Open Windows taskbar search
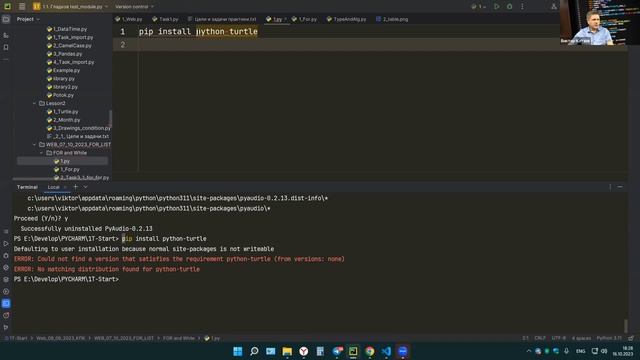The width and height of the screenshot is (640, 360). (x=254, y=351)
